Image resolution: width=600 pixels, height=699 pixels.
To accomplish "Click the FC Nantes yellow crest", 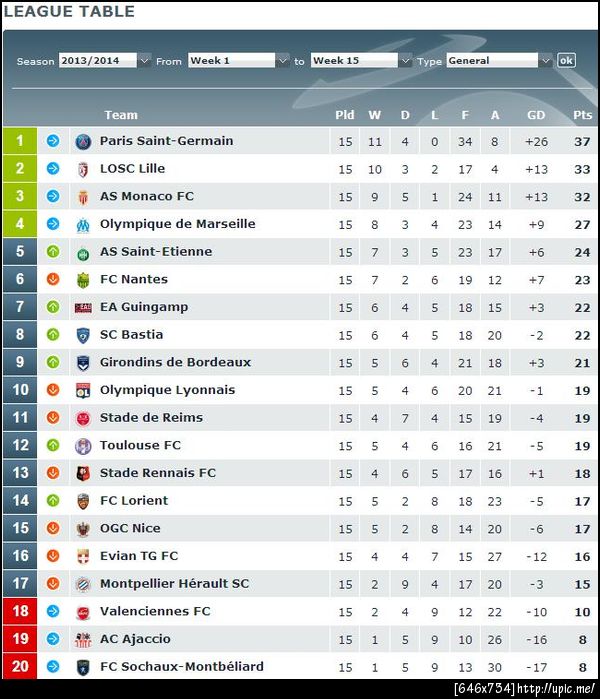I will 83,280.
